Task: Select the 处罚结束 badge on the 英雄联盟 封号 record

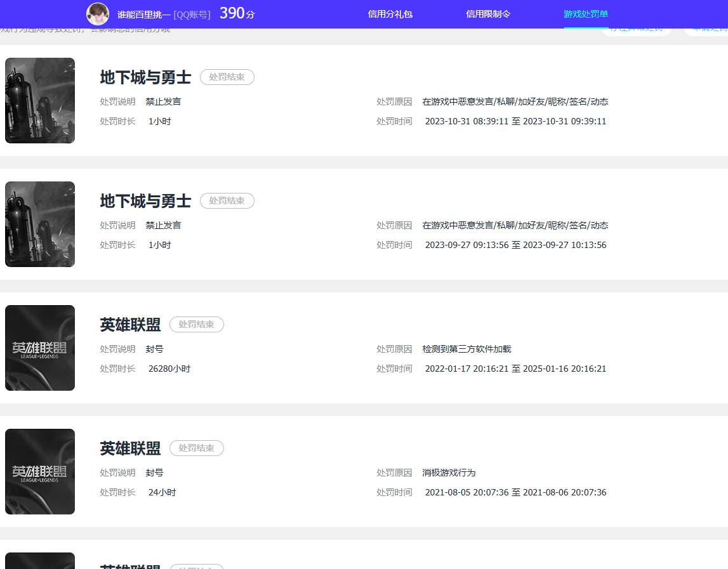Action: pos(197,324)
